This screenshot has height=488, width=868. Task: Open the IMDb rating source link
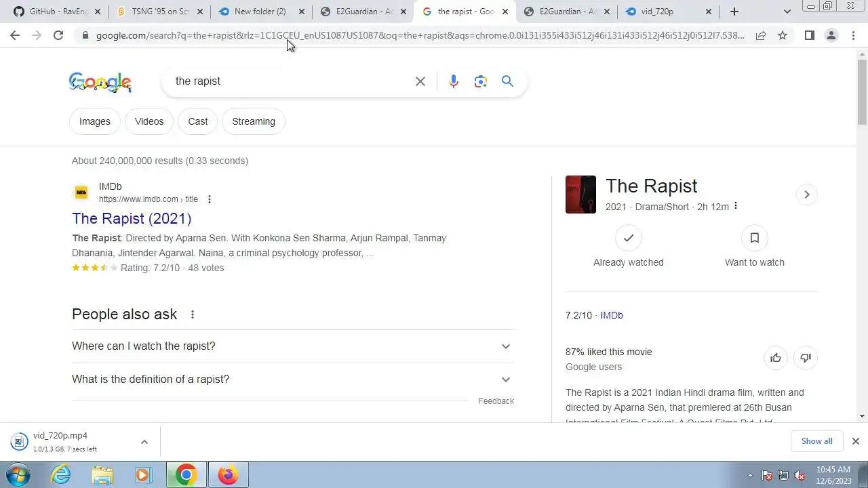point(612,315)
